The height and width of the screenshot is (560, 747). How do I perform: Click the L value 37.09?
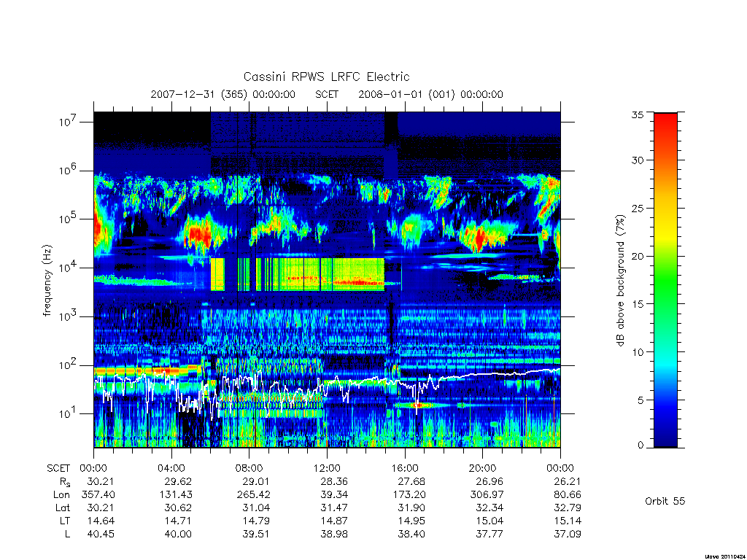[x=568, y=534]
